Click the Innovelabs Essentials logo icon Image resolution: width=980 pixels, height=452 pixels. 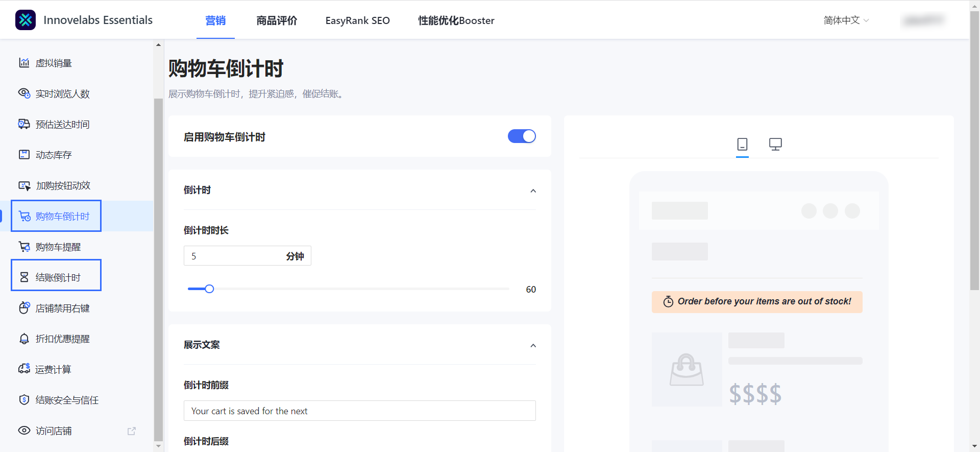[x=26, y=20]
